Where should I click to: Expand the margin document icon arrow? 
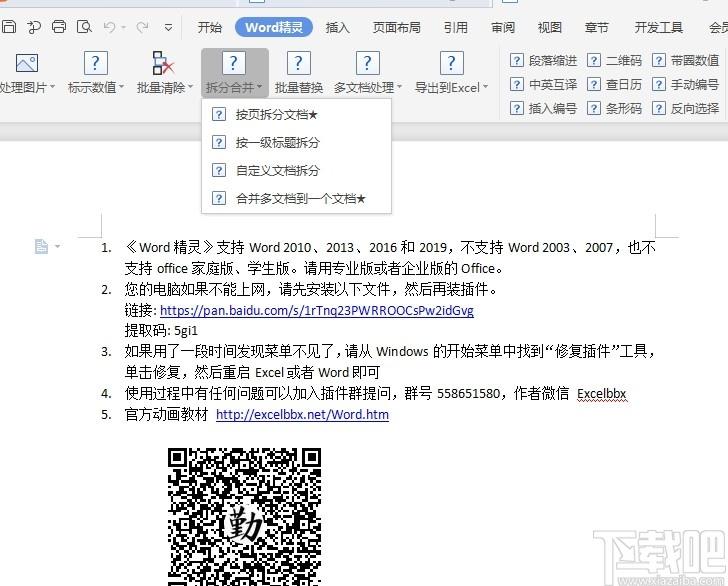click(58, 246)
